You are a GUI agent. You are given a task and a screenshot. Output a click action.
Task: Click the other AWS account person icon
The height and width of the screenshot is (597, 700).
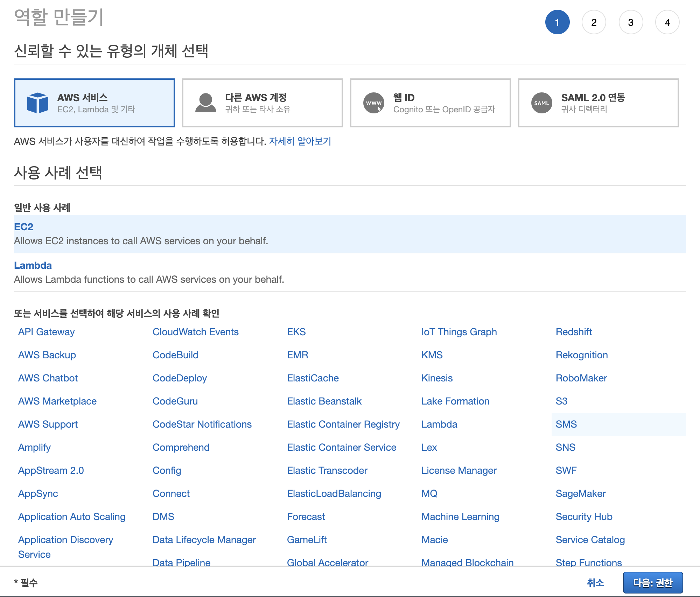(205, 103)
